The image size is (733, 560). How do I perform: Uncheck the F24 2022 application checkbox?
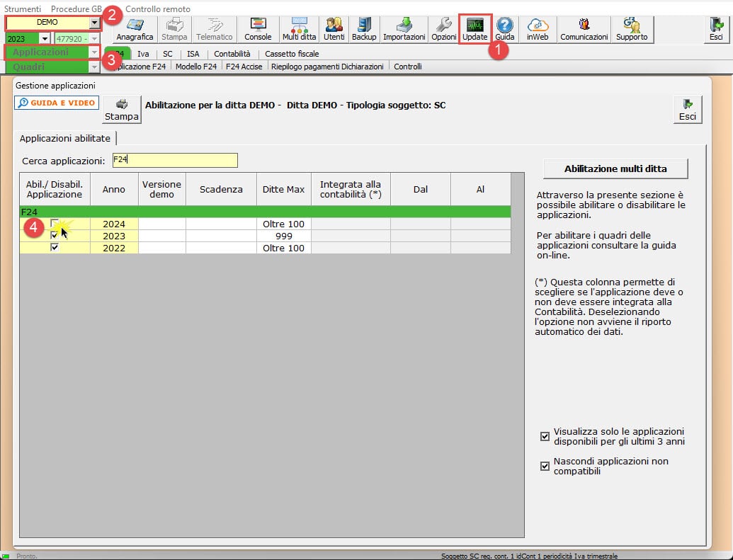tap(55, 248)
